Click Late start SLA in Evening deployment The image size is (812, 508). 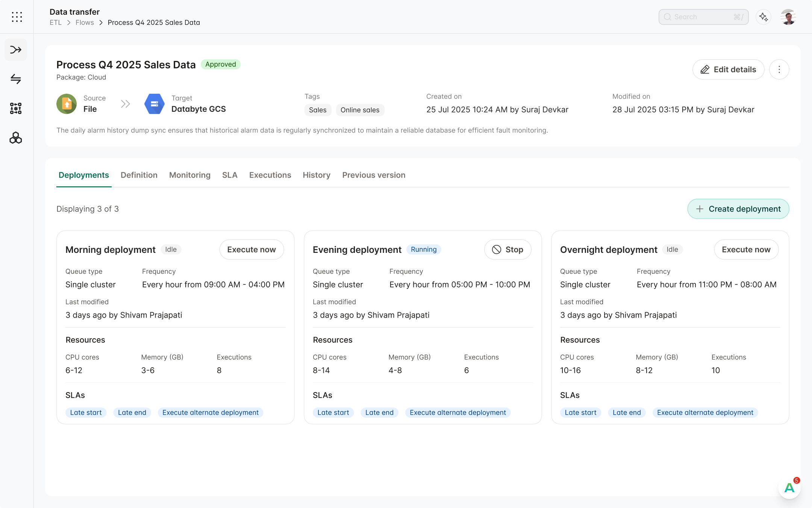333,412
